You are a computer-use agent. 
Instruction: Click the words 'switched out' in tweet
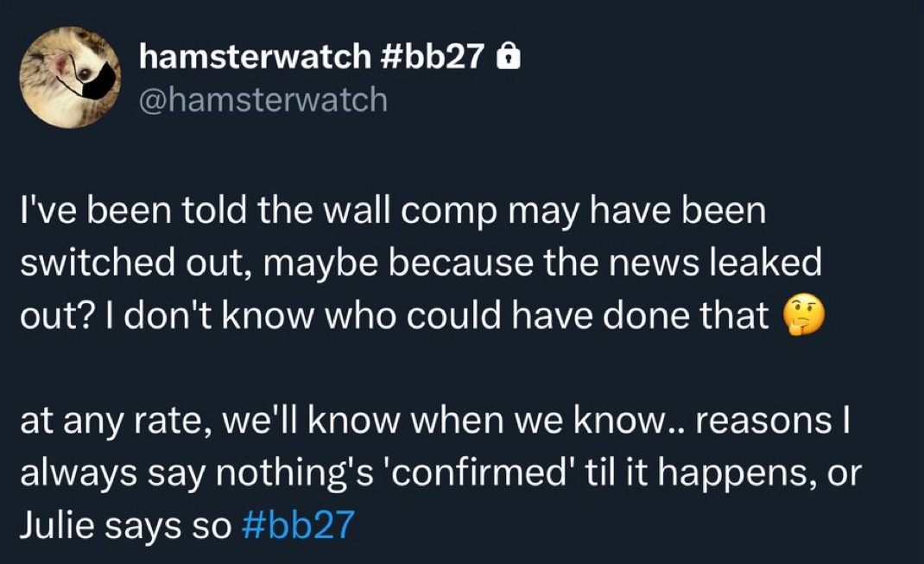(132, 263)
